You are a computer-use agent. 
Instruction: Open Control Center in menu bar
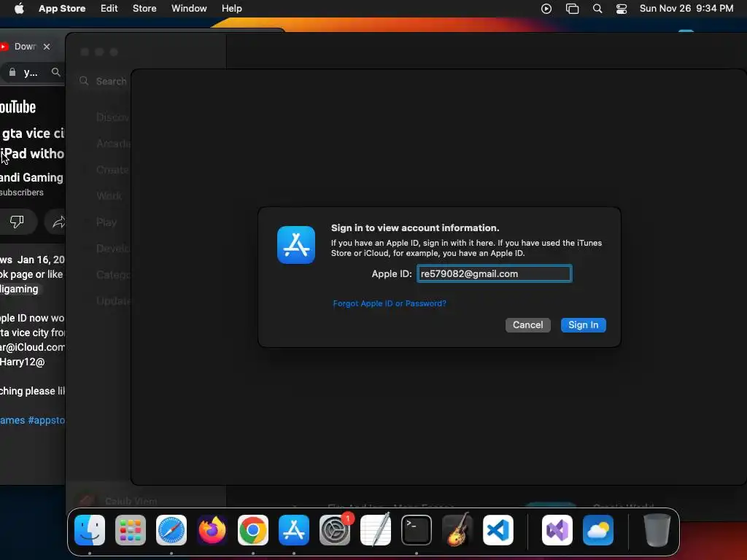tap(622, 9)
